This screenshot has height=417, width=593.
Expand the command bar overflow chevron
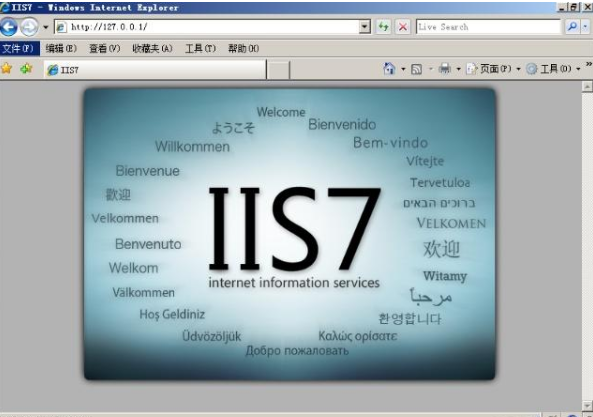point(589,64)
